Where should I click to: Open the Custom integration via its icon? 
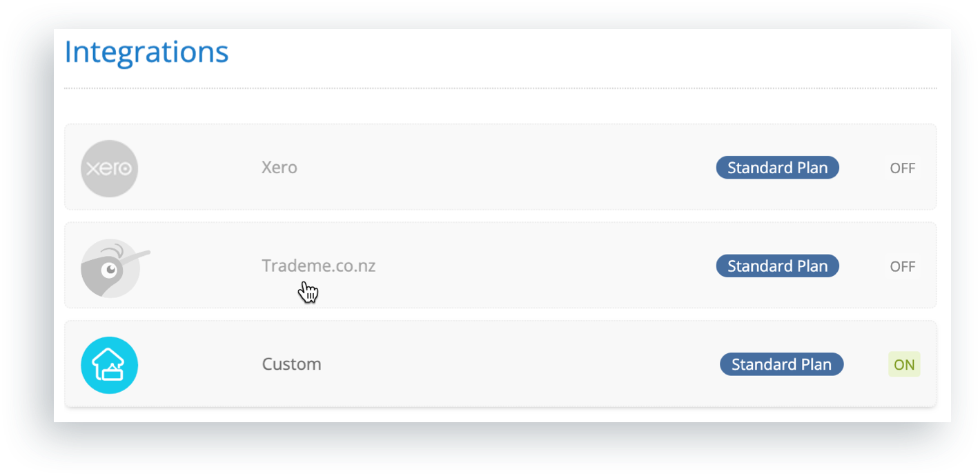(109, 364)
